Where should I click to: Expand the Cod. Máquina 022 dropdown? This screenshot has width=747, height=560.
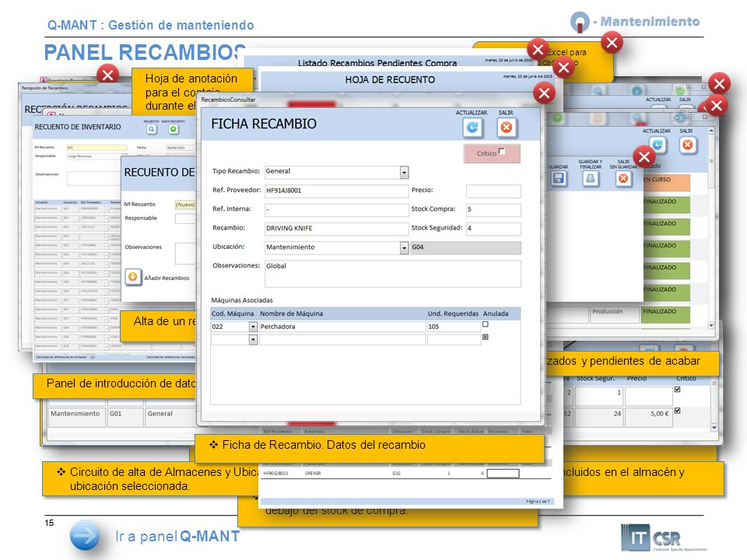click(253, 327)
